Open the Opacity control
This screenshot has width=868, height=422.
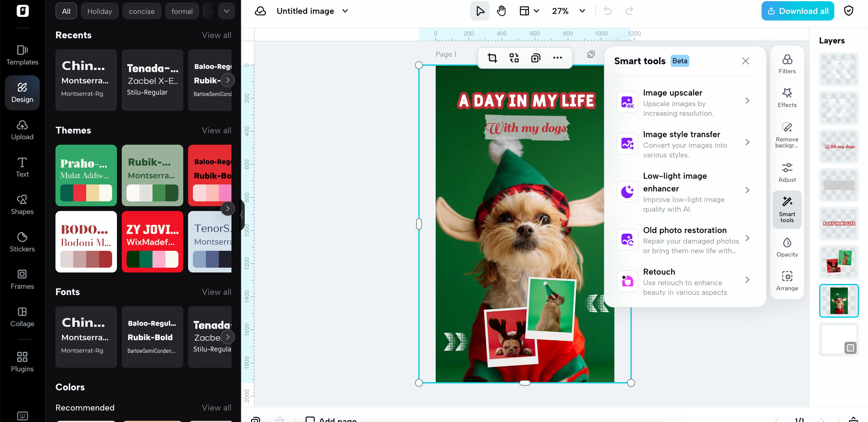coord(787,247)
